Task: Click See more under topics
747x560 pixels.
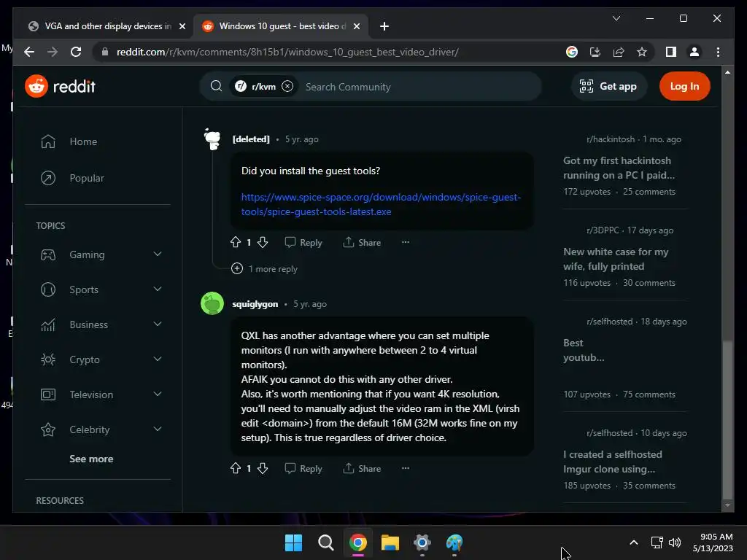Action: pos(91,459)
